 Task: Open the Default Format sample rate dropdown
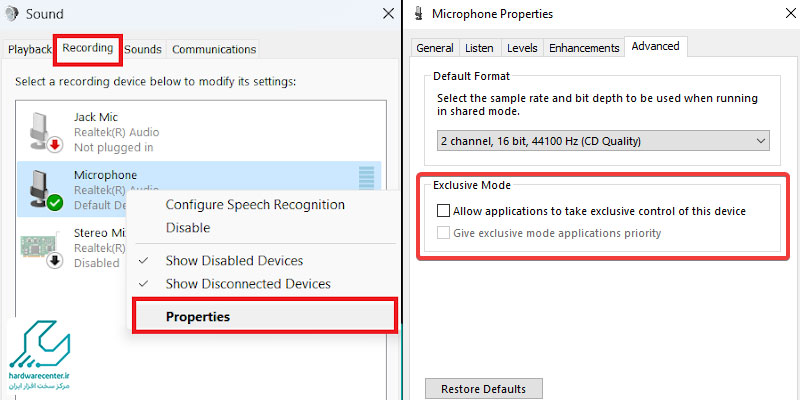point(603,141)
